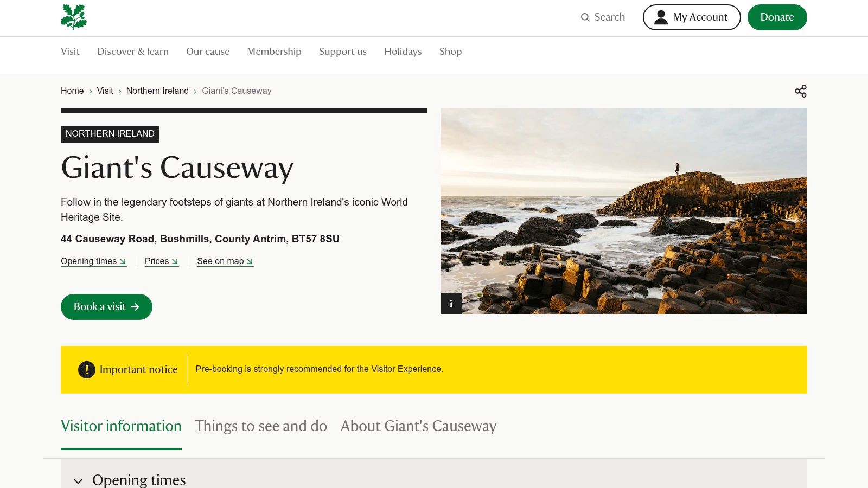
Task: Go to the Home breadcrumb
Action: [72, 91]
